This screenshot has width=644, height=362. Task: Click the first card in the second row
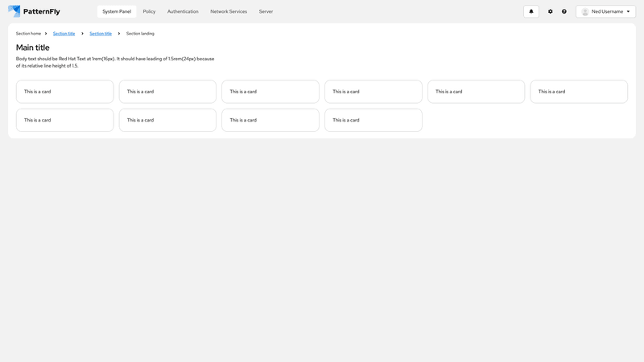coord(64,120)
